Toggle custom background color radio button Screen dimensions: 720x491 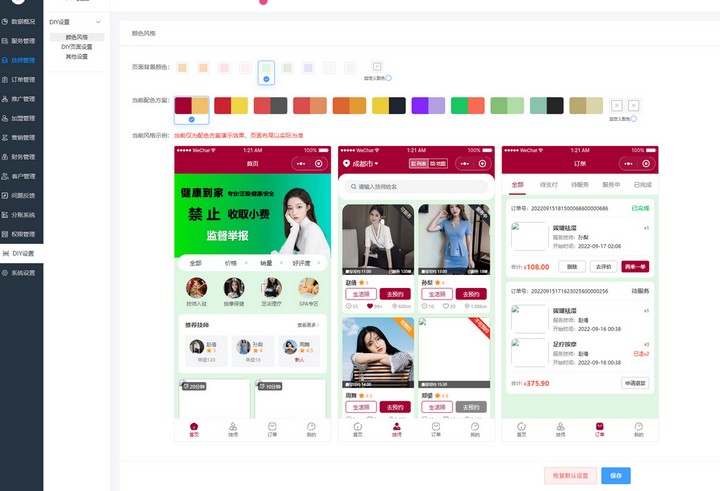click(x=389, y=77)
